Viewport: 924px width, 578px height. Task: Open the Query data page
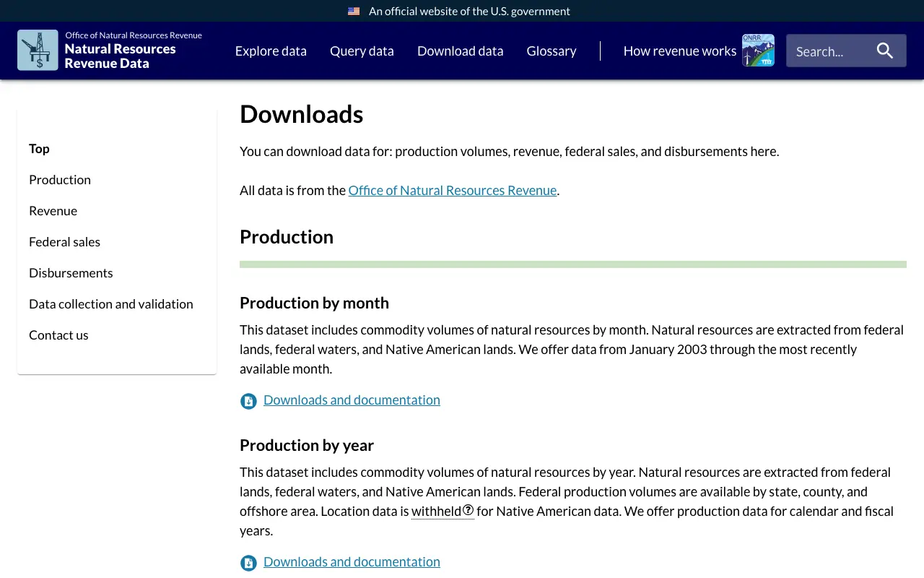(362, 51)
